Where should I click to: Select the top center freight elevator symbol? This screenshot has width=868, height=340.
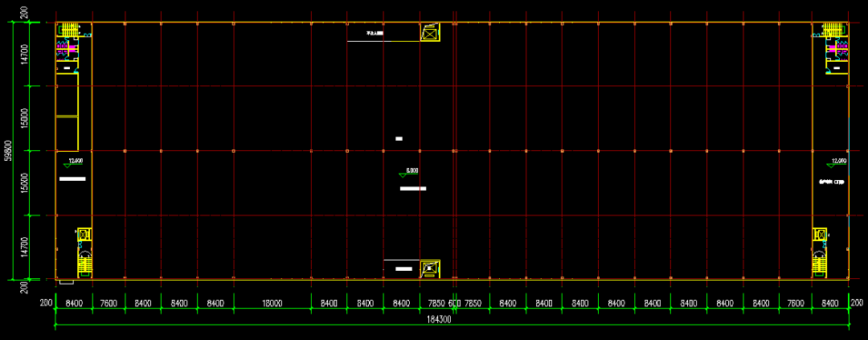click(430, 33)
